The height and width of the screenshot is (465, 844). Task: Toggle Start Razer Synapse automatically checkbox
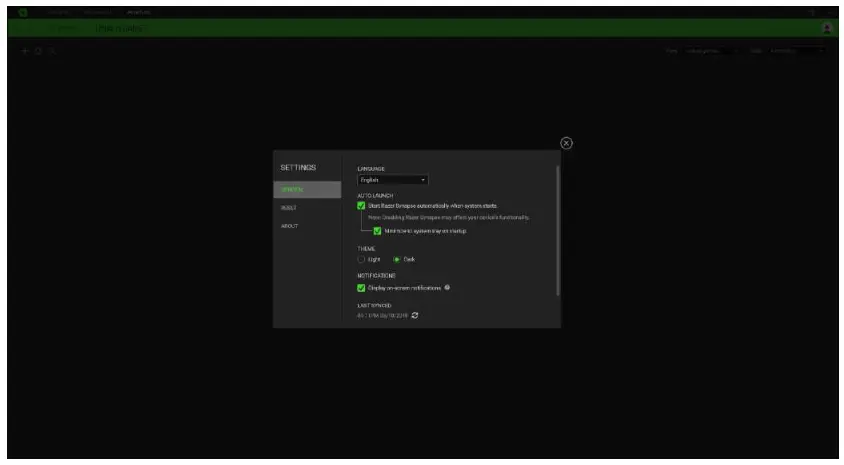[361, 206]
